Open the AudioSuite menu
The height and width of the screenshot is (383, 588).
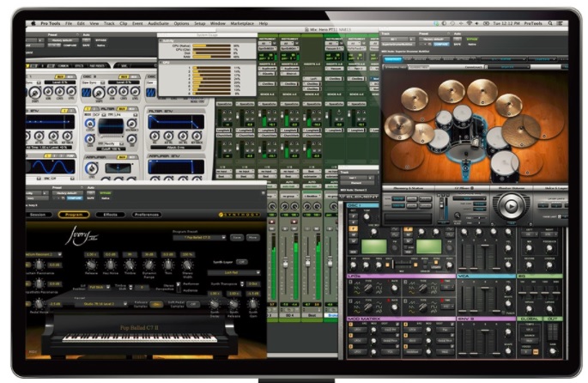point(158,23)
